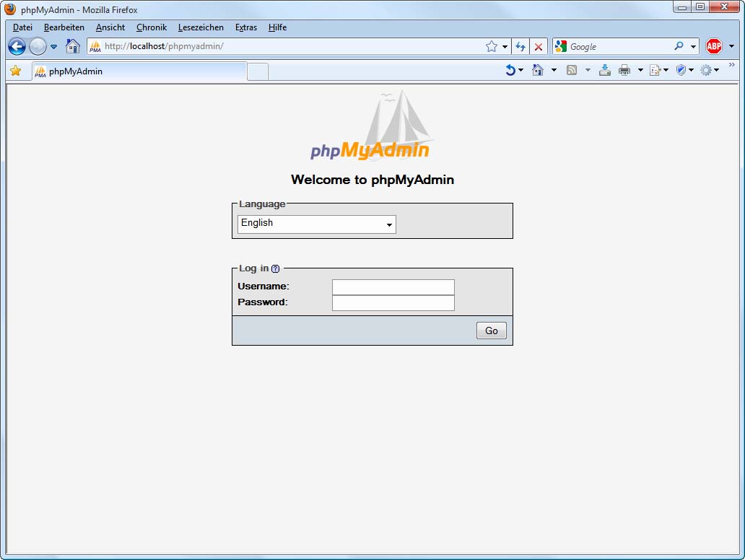The image size is (745, 560).
Task: Click the house icon in the right toolbar
Action: click(538, 70)
